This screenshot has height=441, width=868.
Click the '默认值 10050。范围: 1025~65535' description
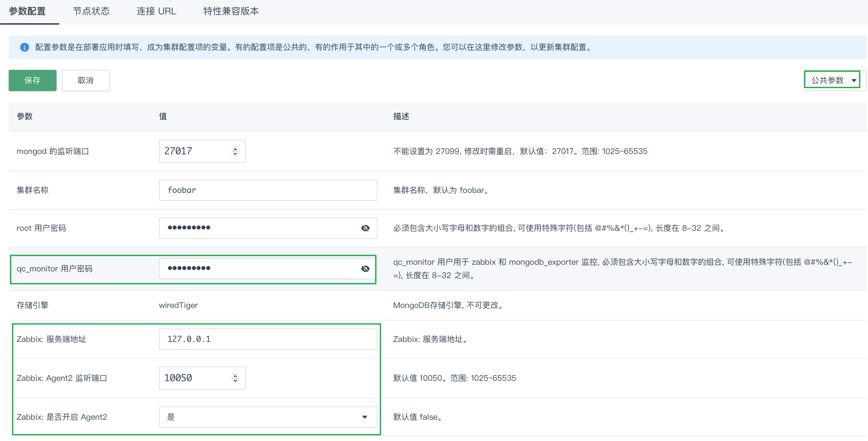tap(455, 378)
